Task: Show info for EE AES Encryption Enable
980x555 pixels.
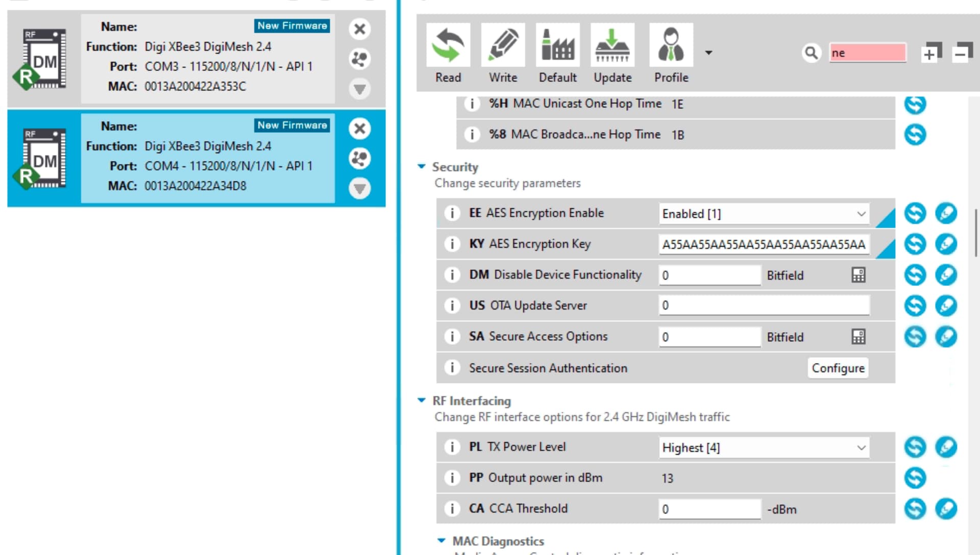Action: [x=452, y=213]
